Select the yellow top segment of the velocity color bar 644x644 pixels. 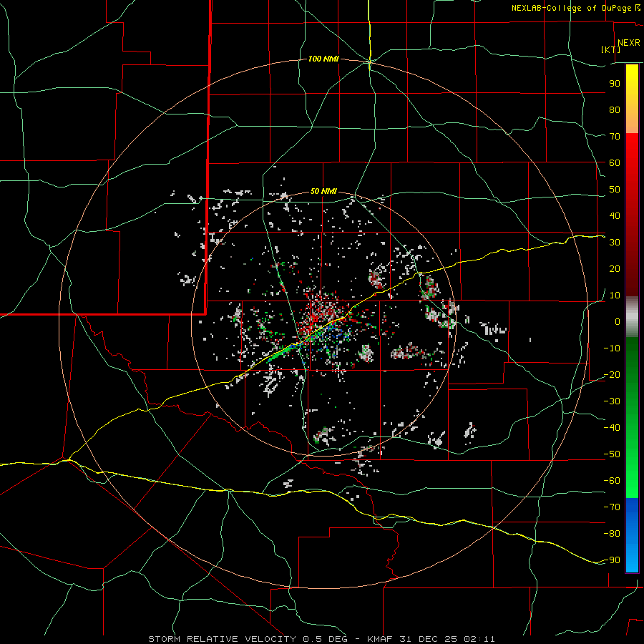pyautogui.click(x=632, y=87)
